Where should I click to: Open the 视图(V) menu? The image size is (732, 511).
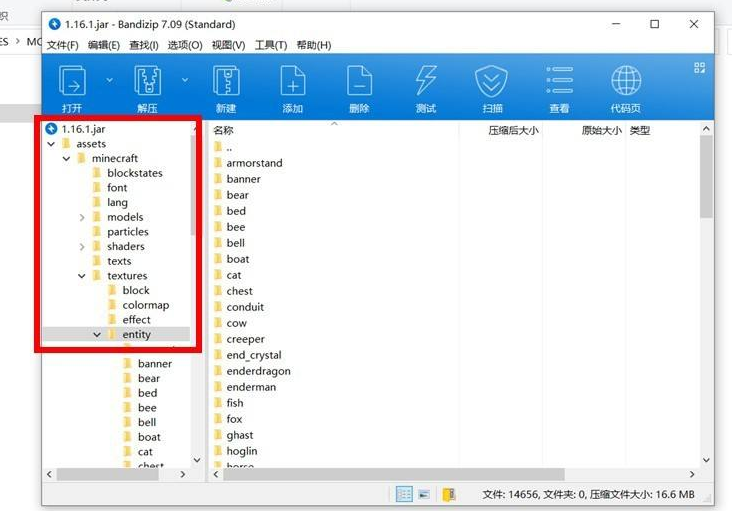(228, 45)
